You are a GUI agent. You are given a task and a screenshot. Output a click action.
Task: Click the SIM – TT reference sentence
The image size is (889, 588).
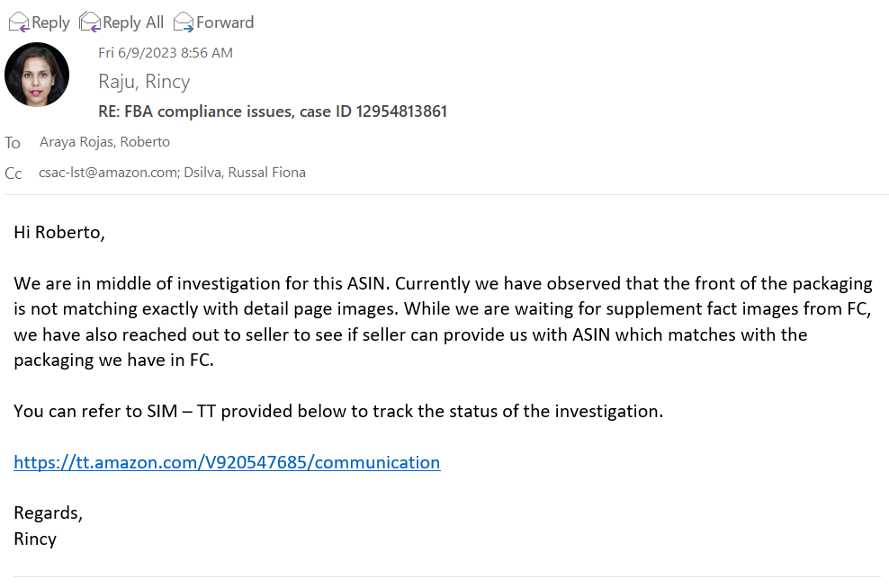click(338, 411)
